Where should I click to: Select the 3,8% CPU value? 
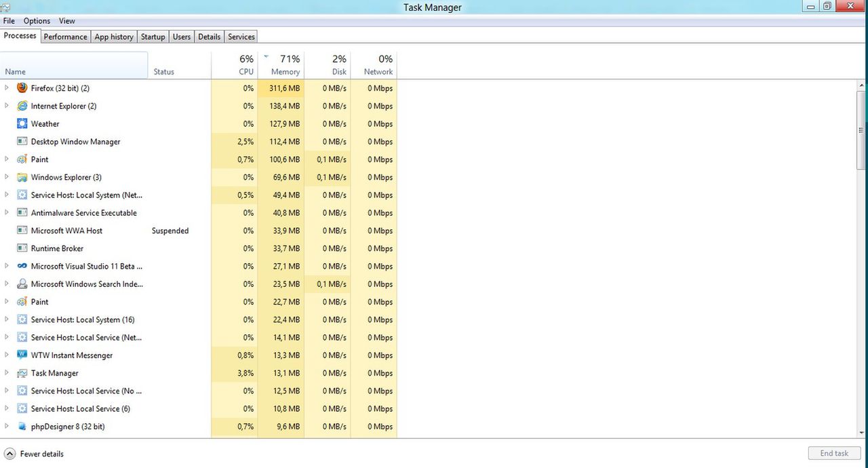click(245, 373)
